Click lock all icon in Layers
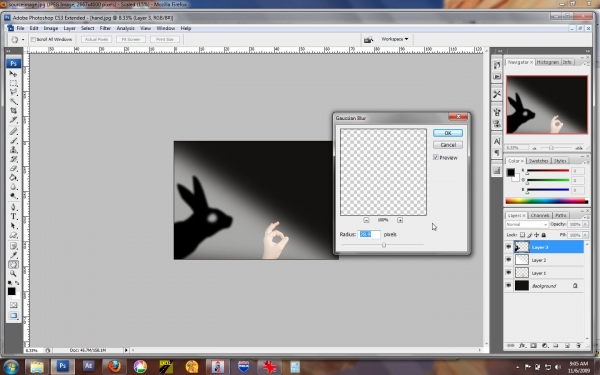Image resolution: width=600 pixels, height=375 pixels. pos(544,235)
